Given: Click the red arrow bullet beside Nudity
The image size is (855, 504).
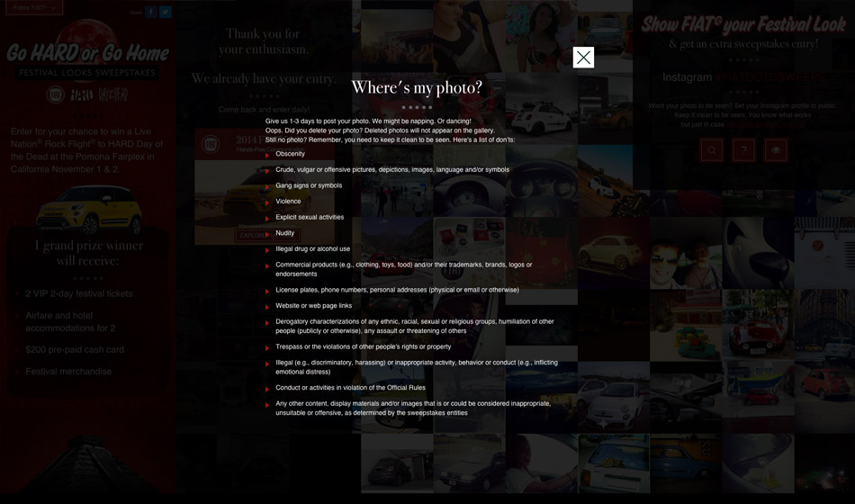Looking at the screenshot, I should (267, 234).
